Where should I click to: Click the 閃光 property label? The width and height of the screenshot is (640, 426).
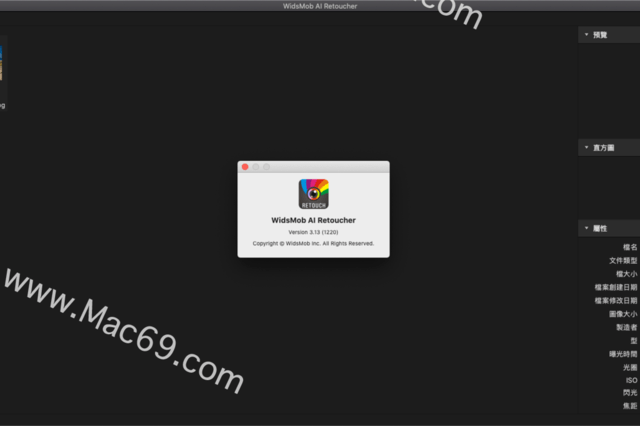click(x=630, y=393)
